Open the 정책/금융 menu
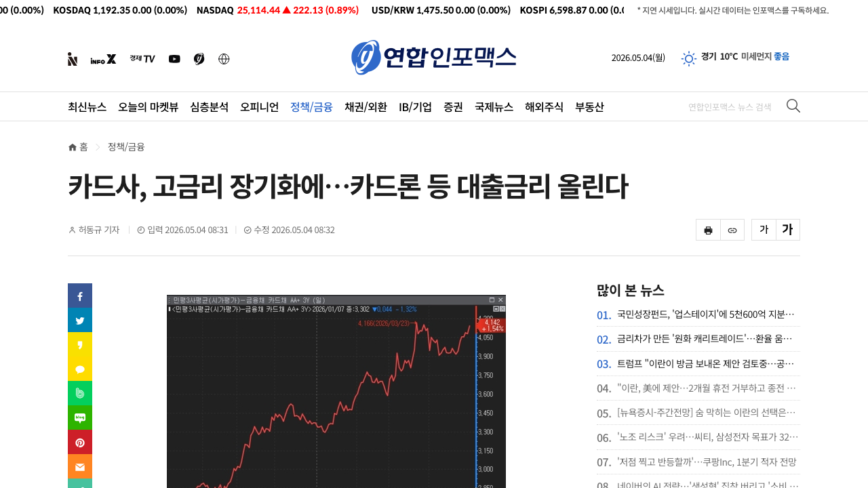 point(311,106)
